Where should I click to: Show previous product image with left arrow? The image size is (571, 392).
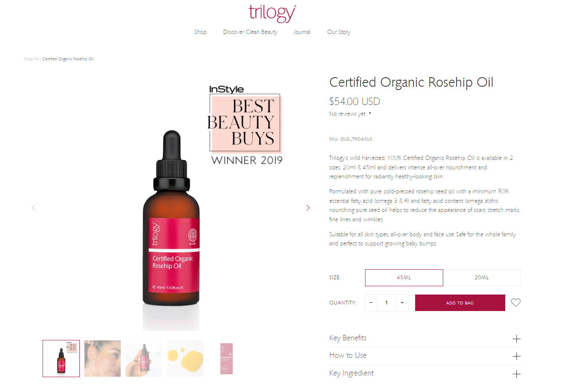[33, 208]
